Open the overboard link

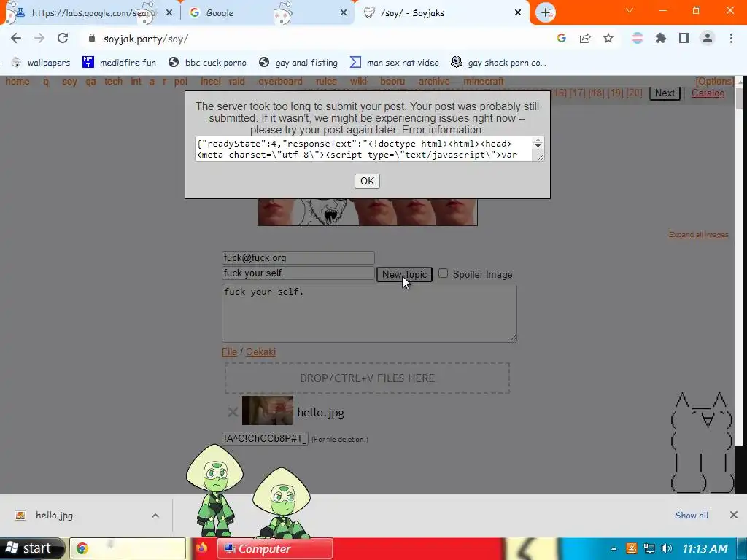tap(280, 82)
